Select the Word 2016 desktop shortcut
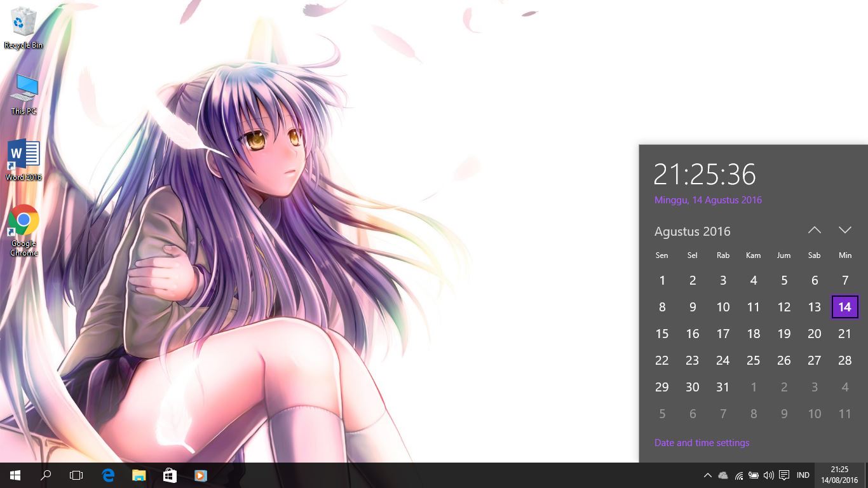Screen dimensions: 868x488 (x=24, y=160)
